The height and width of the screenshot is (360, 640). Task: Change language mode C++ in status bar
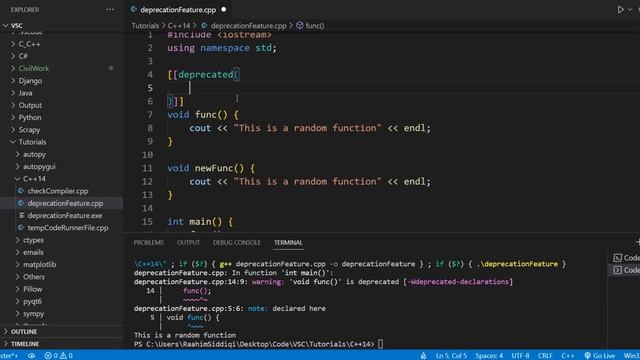pos(567,356)
